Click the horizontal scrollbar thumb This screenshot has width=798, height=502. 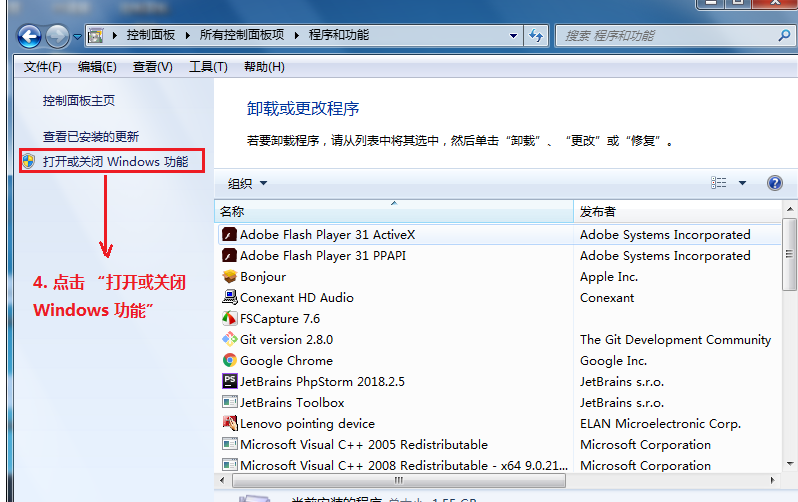point(398,480)
